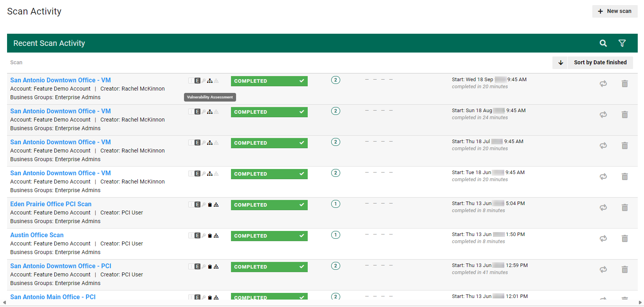This screenshot has width=644, height=307.
Task: Toggle internal 'I' badge on Eden Prairie scan row
Action: pos(191,205)
